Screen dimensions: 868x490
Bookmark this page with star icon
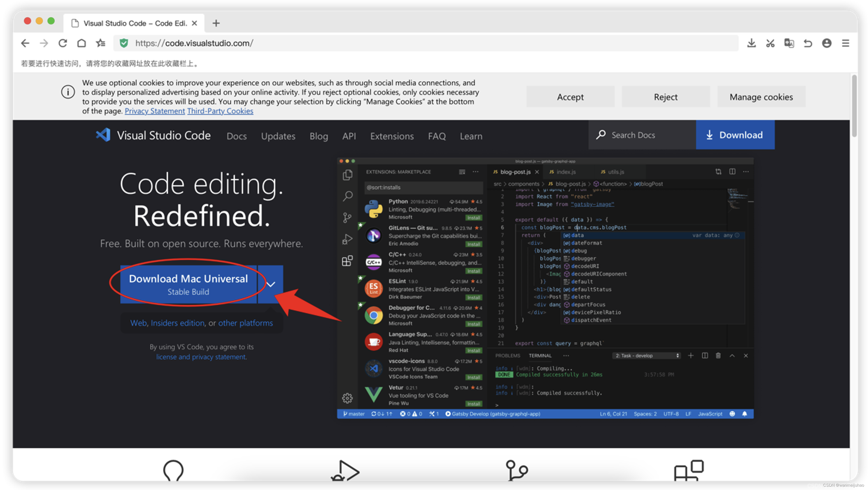[x=100, y=43]
